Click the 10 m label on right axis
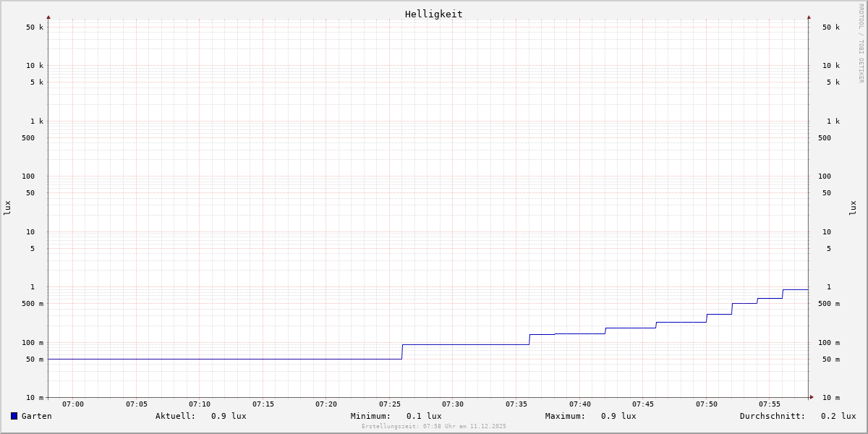 [831, 398]
